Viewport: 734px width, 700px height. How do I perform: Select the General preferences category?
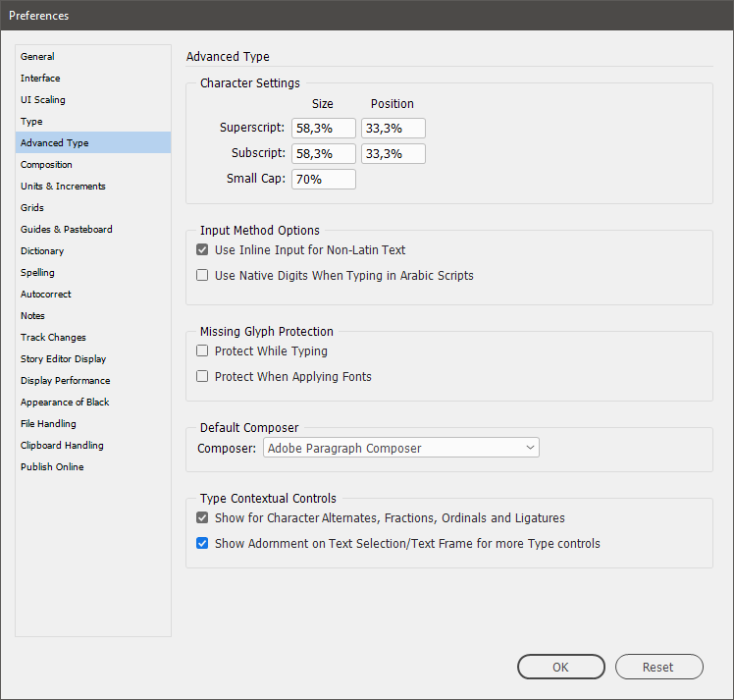click(x=38, y=57)
